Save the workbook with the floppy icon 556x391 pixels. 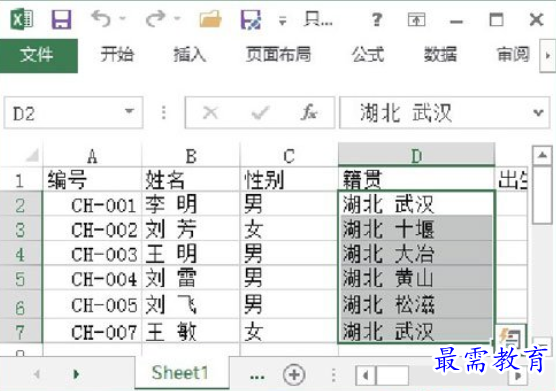61,19
